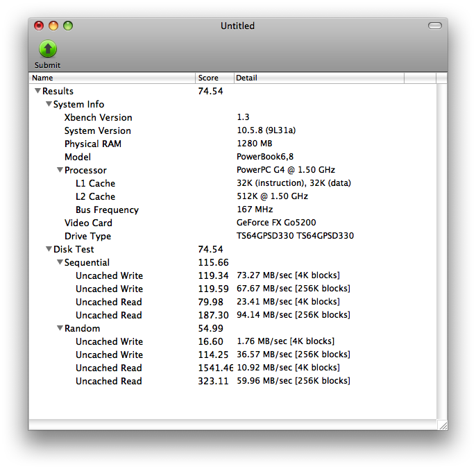Click the Name column header
This screenshot has width=476, height=469.
click(112, 78)
